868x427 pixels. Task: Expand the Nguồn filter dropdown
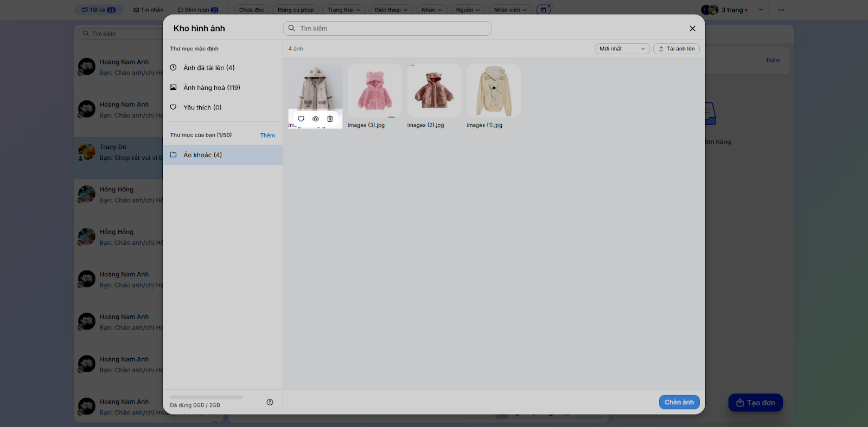(468, 10)
